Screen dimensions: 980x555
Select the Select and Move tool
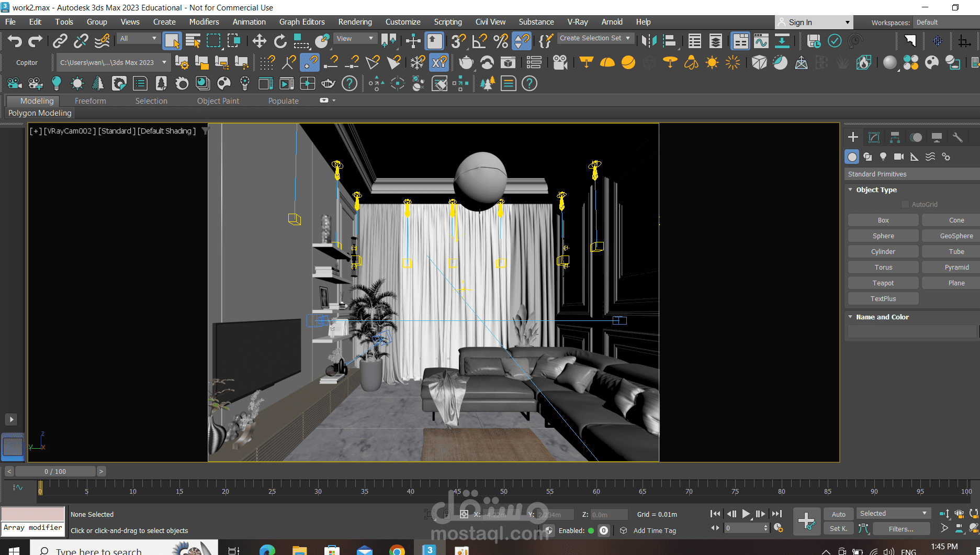[259, 41]
